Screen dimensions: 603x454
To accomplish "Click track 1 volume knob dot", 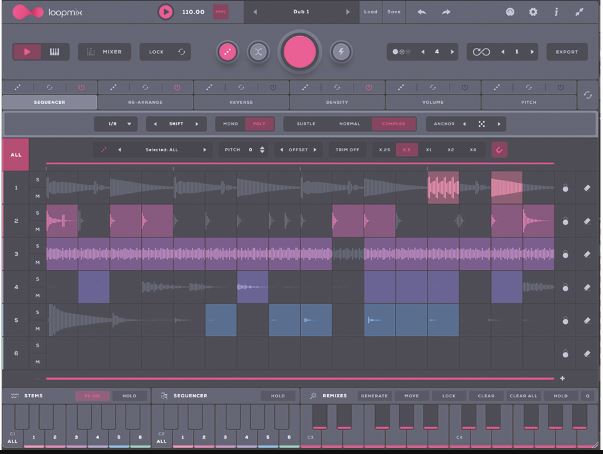I will 565,189.
